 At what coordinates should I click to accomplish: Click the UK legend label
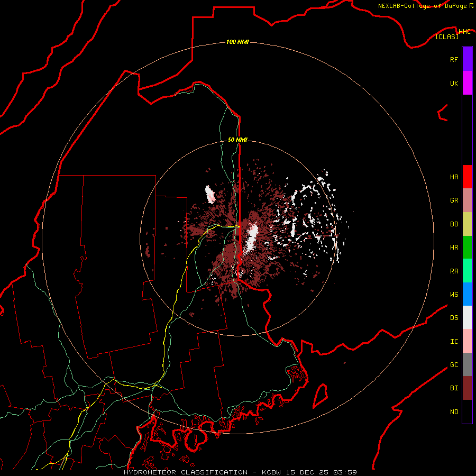pyautogui.click(x=454, y=84)
